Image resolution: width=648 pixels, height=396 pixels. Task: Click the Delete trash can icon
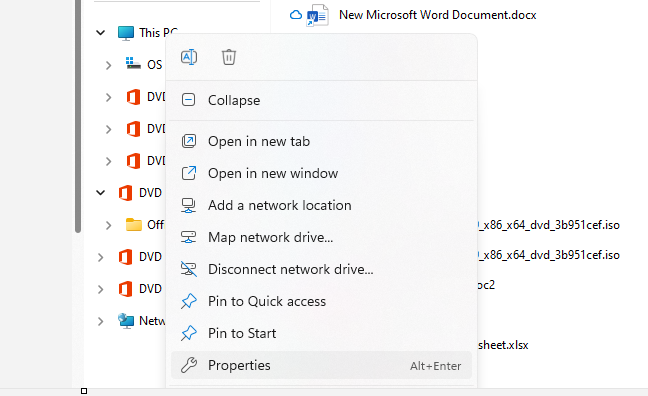[x=229, y=57]
